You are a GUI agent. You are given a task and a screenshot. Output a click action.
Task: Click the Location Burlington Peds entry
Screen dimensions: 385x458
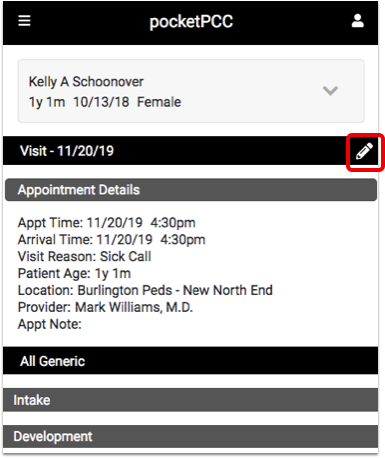[x=145, y=290]
